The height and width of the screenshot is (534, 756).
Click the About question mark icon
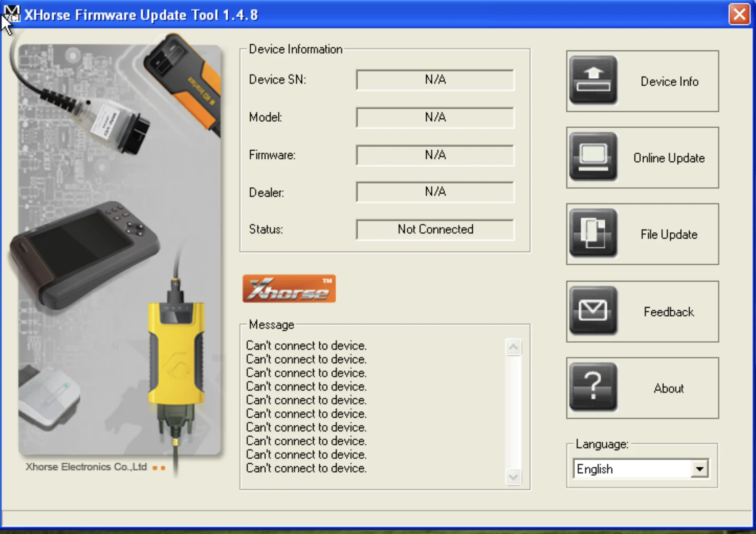point(593,387)
